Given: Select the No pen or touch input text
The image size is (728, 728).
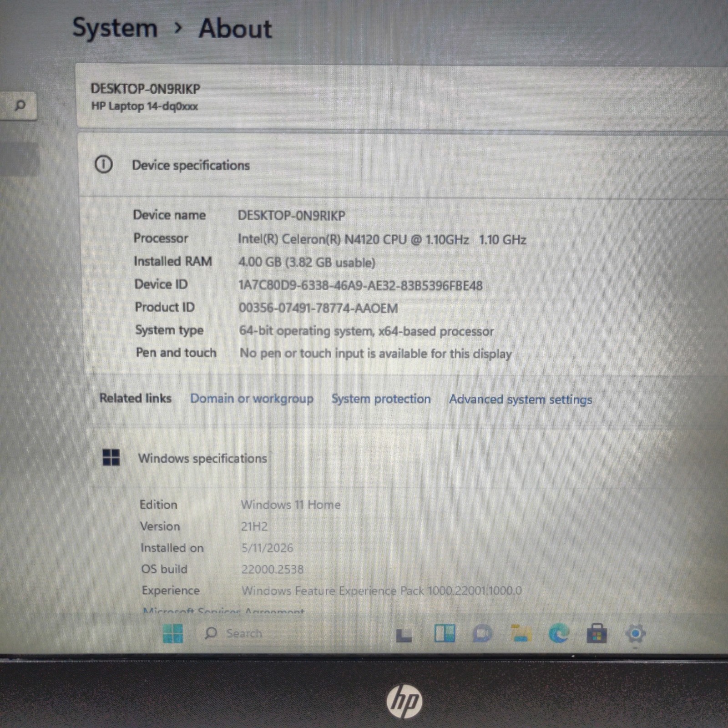Looking at the screenshot, I should tap(376, 354).
